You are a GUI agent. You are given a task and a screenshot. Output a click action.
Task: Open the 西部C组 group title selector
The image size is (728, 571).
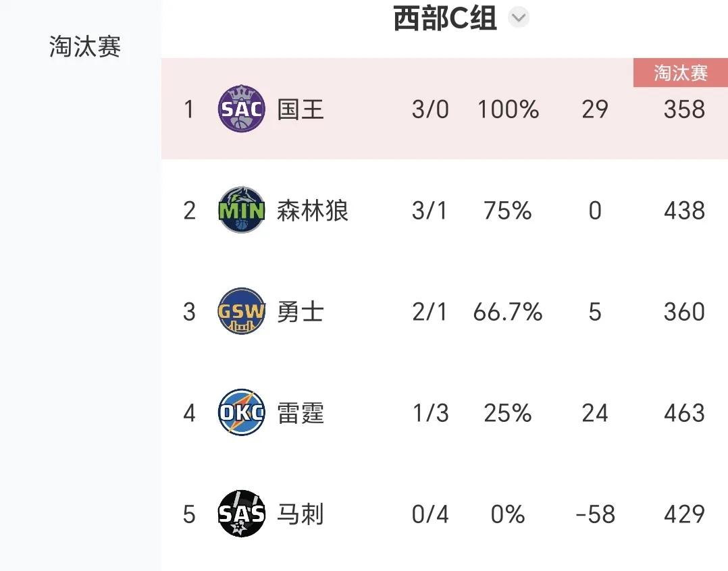(445, 18)
